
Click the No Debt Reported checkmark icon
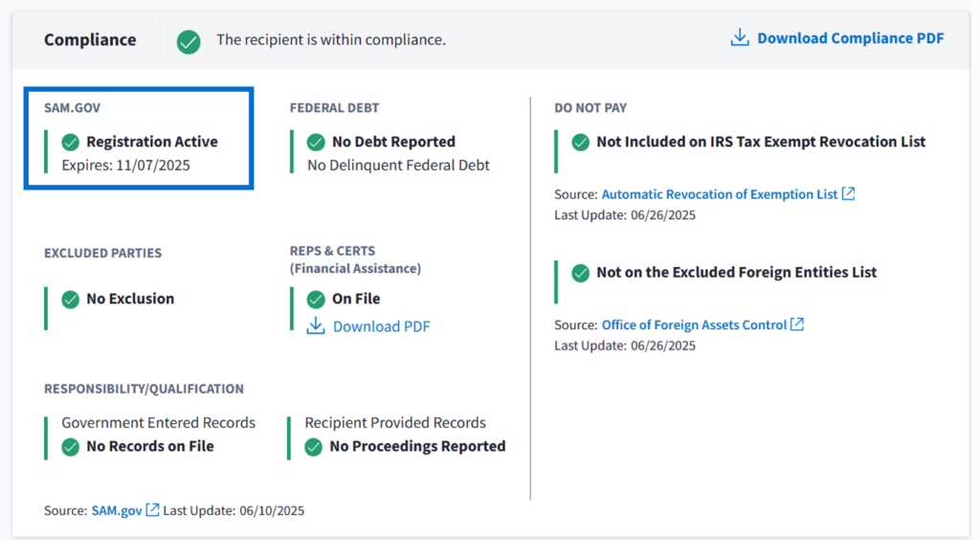(316, 142)
